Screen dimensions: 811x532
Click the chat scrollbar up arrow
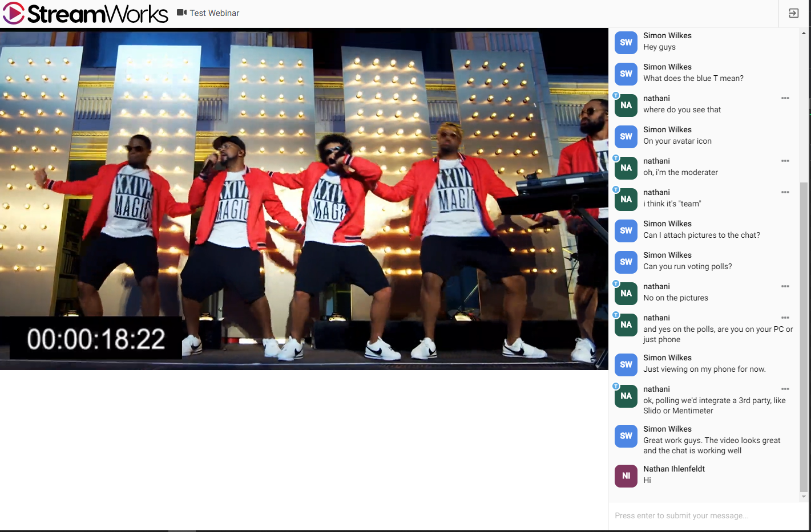click(x=804, y=33)
